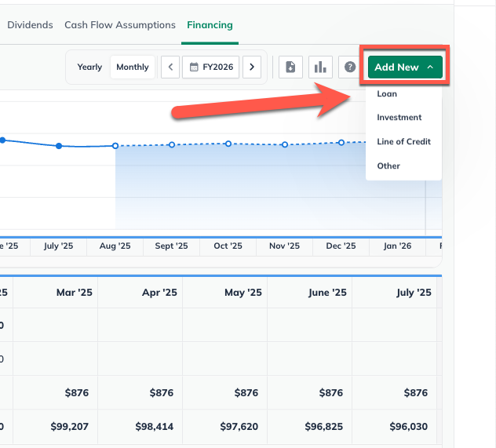Click the May '25 column header
Image resolution: width=496 pixels, height=448 pixels.
(225, 293)
